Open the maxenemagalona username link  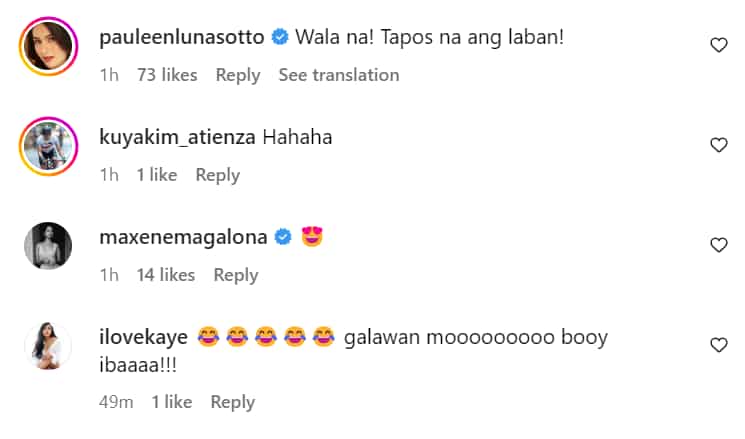click(183, 237)
